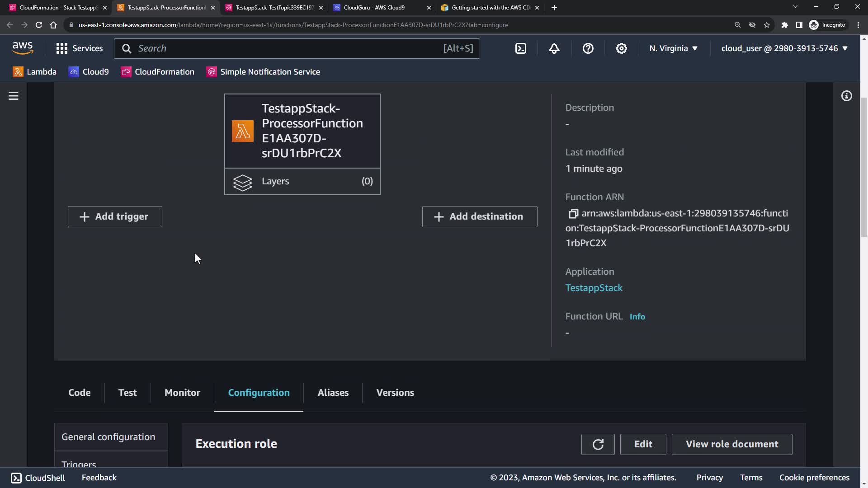Open the cloud_user account dropdown
The image size is (868, 488).
pyautogui.click(x=784, y=48)
